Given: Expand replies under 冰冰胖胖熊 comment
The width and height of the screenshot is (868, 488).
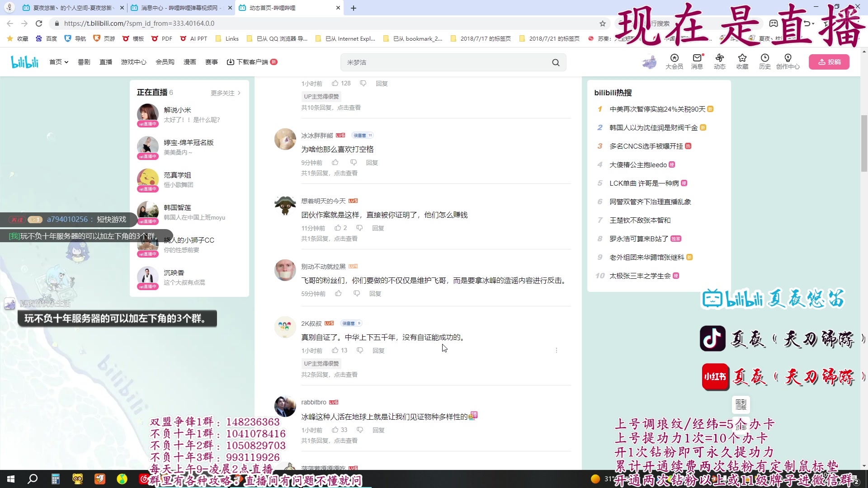Looking at the screenshot, I should point(330,173).
